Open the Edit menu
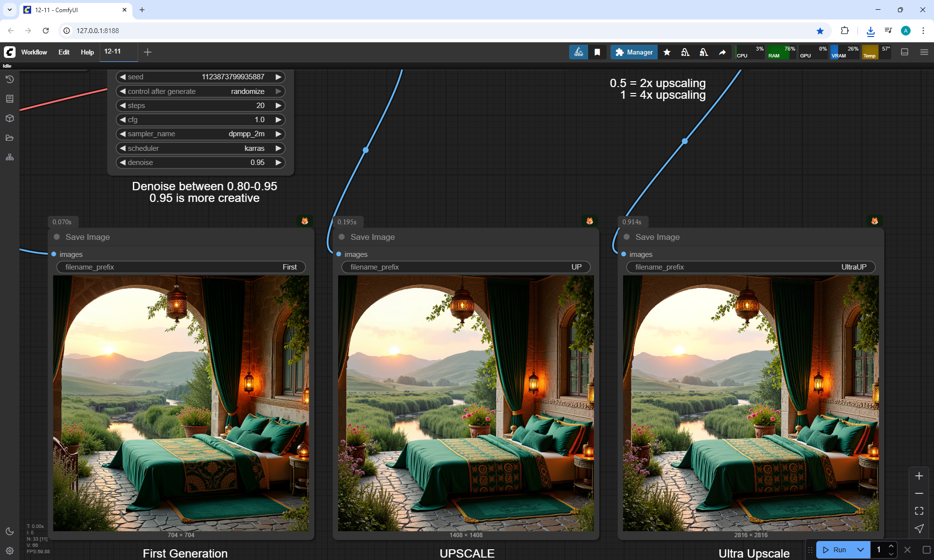Viewport: 934px width, 560px height. tap(64, 52)
